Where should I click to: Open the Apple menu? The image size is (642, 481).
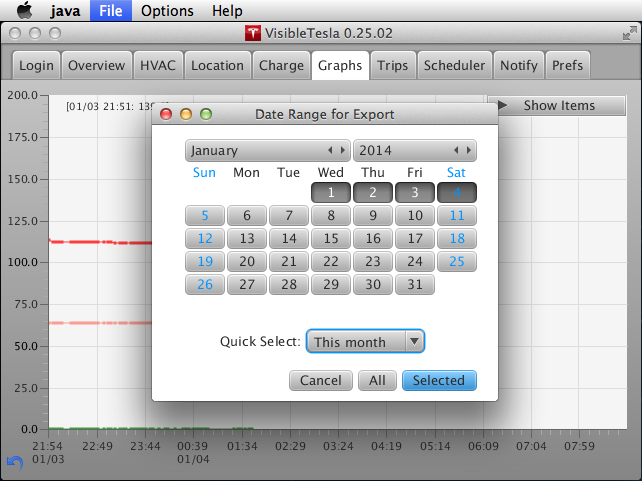pos(25,10)
